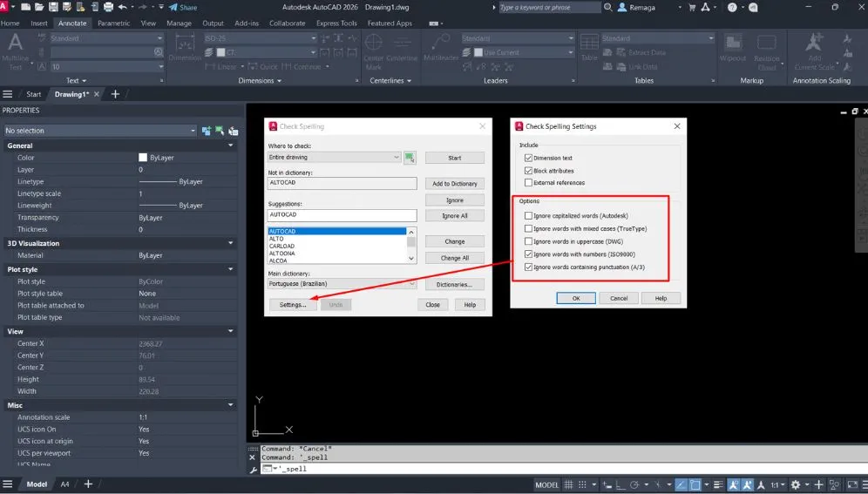Click the Multiline Text tool
Image resolution: width=868 pixels, height=494 pixels.
(16, 51)
